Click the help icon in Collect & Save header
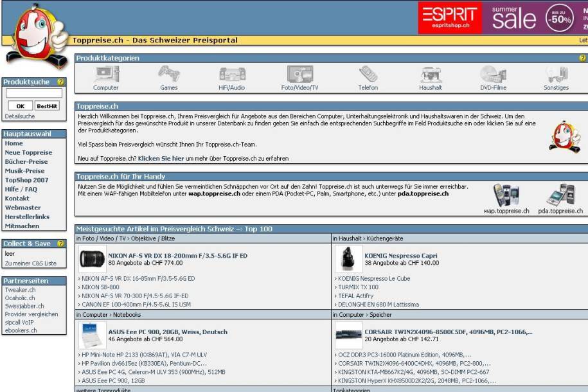Screen dimensions: 588x392 tap(60, 244)
